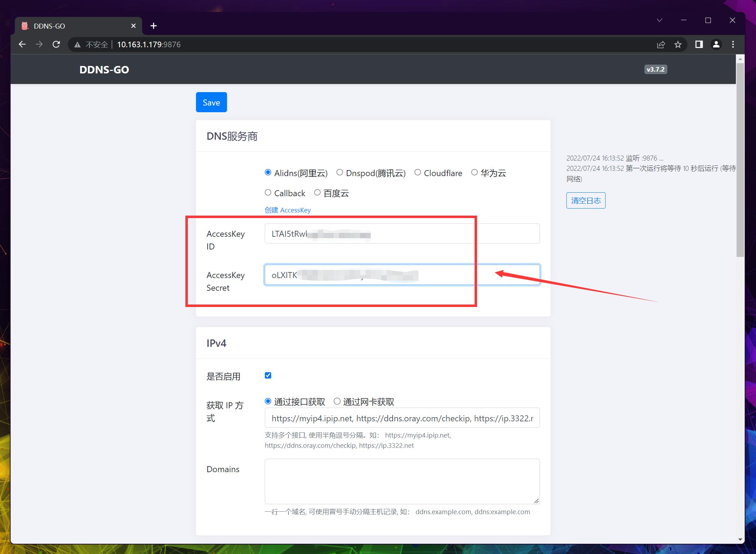
Task: Open the tab search chevron dropdown
Action: tap(659, 20)
